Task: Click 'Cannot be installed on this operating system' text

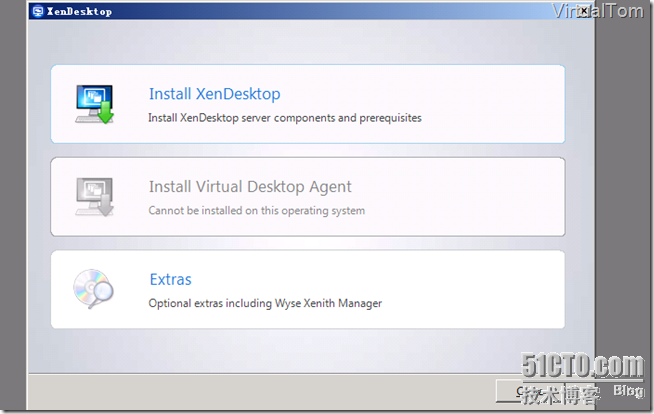Action: (257, 211)
